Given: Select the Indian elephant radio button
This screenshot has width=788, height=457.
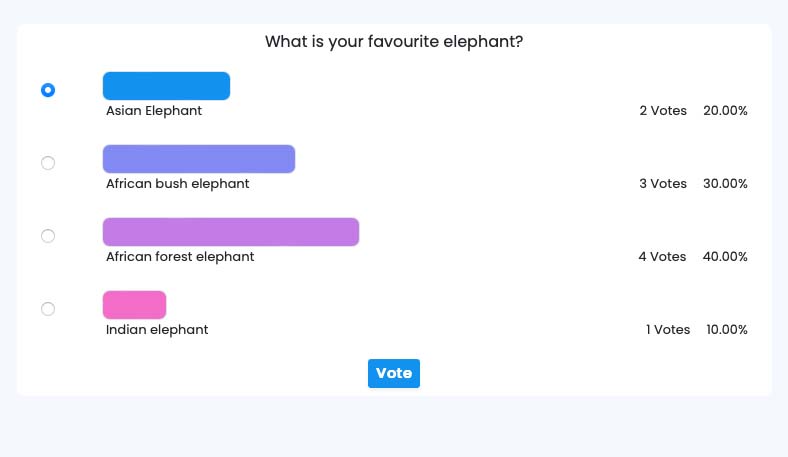Looking at the screenshot, I should [48, 309].
